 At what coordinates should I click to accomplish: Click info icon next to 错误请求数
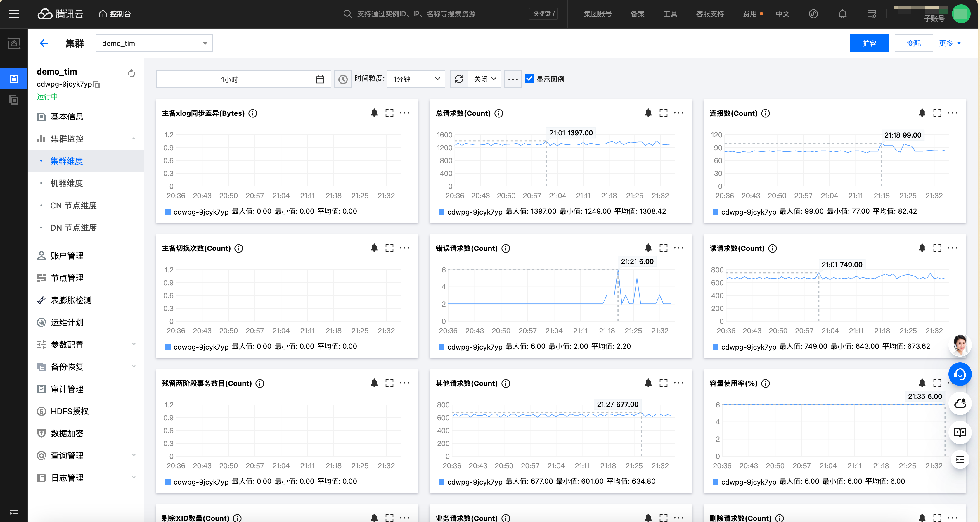coord(505,248)
